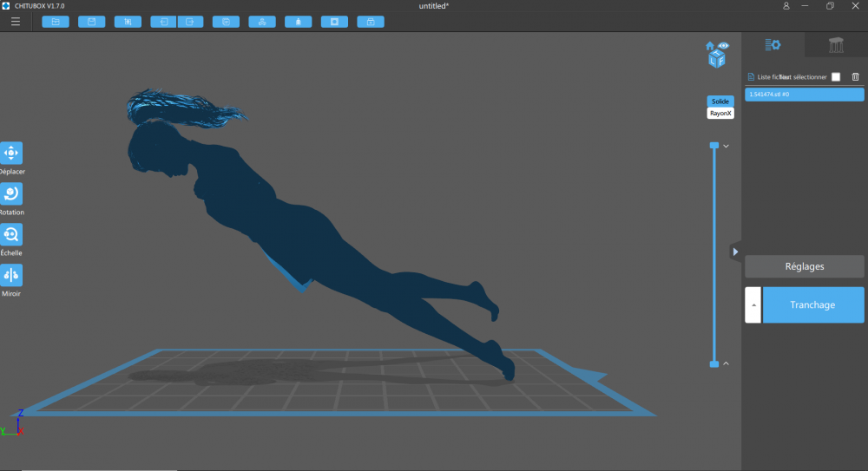Image resolution: width=868 pixels, height=471 pixels.
Task: Reset view with the home icon
Action: pos(710,45)
